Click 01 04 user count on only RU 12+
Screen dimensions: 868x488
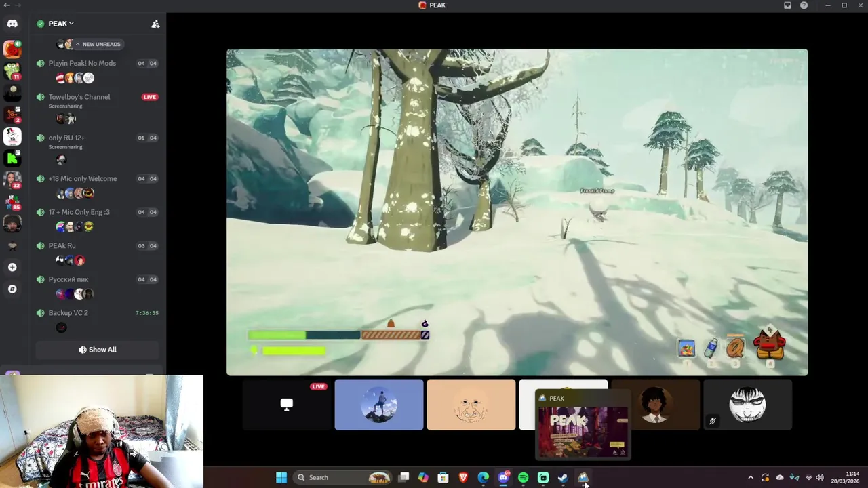coord(147,138)
